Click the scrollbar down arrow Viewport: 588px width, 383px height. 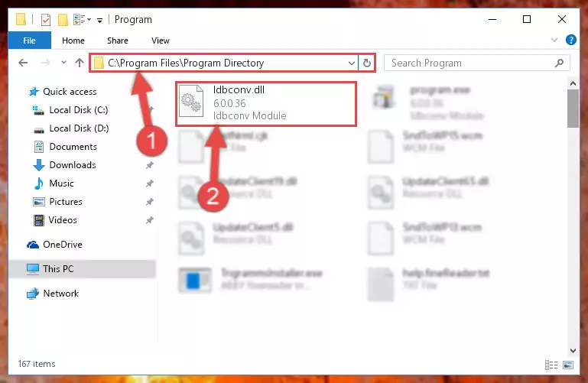pyautogui.click(x=573, y=351)
